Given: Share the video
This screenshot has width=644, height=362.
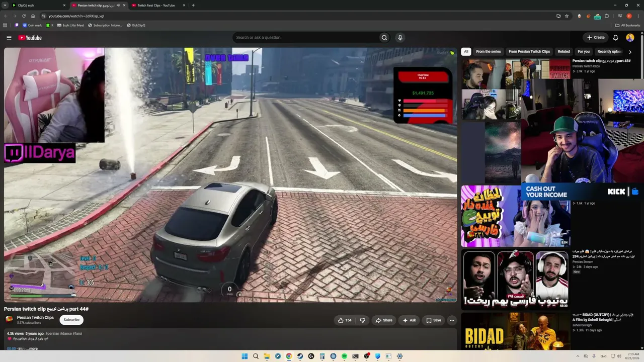Looking at the screenshot, I should coord(384,320).
